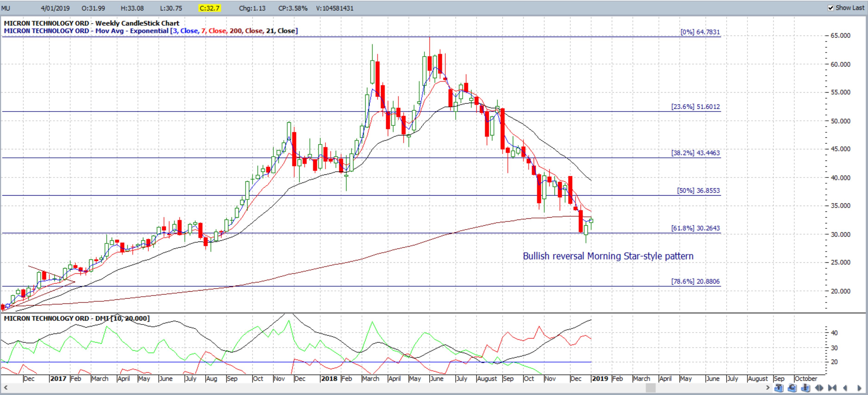Screen dimensions: 868x395
Task: Click the 65.000 price axis label
Action: coord(840,36)
